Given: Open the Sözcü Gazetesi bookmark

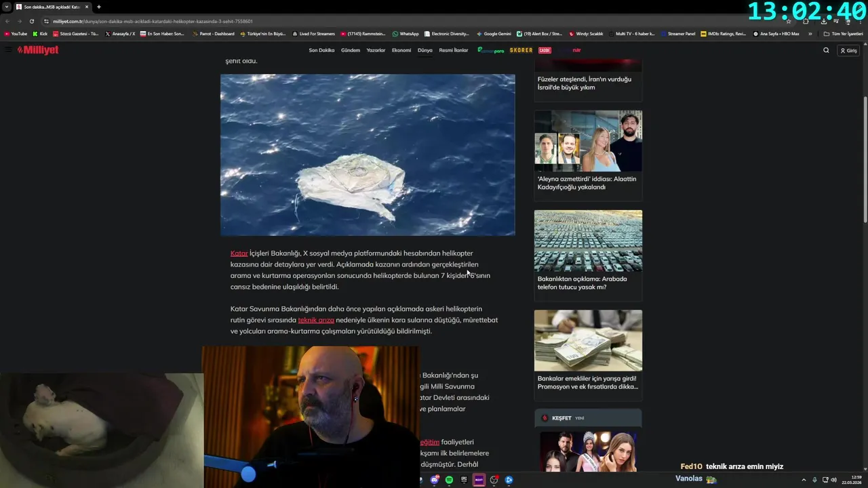Looking at the screenshot, I should (x=75, y=33).
